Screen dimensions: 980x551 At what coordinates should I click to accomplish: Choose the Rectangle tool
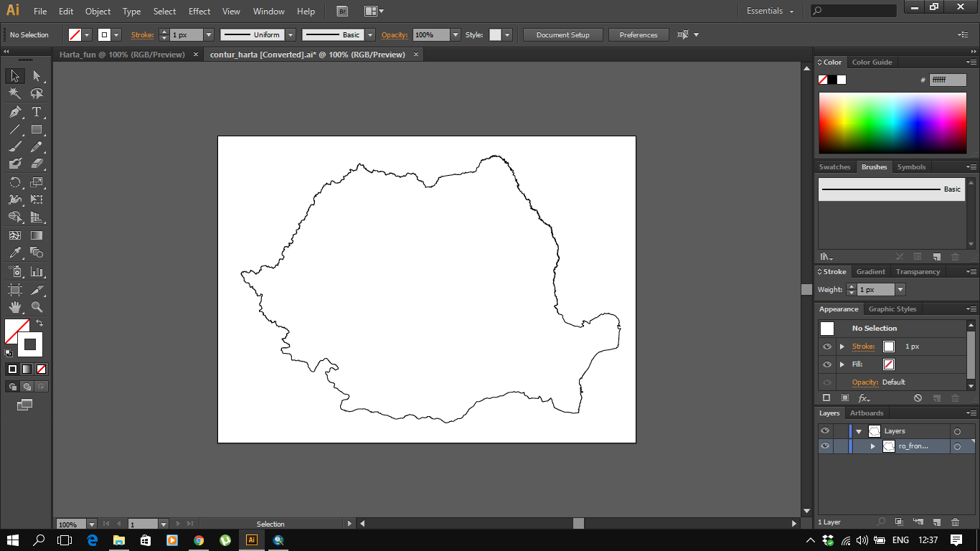pos(37,130)
